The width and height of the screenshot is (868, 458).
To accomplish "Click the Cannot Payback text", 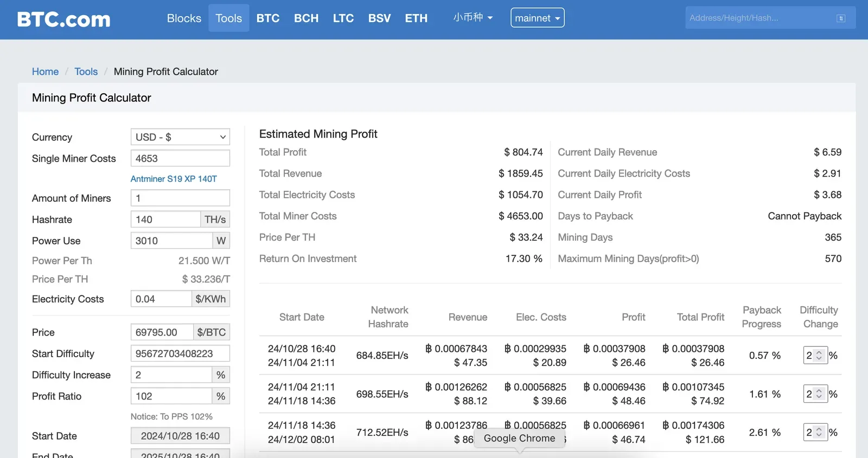I will 805,216.
